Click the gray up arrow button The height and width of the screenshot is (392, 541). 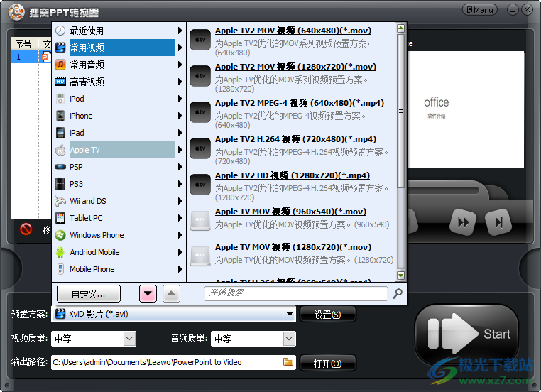coord(172,294)
